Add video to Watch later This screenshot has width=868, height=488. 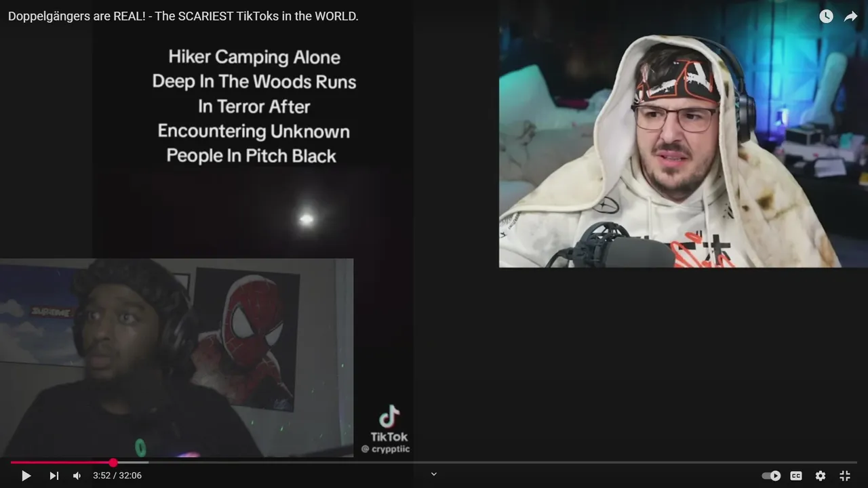tap(826, 16)
